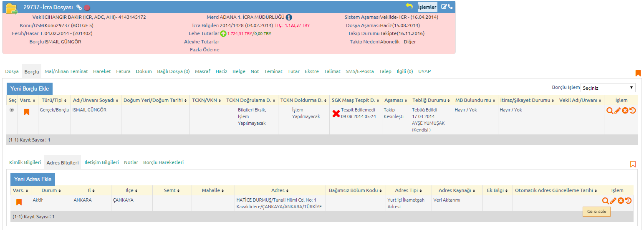Open the Haciz tab
Image resolution: width=644 pixels, height=230 pixels.
coord(221,71)
